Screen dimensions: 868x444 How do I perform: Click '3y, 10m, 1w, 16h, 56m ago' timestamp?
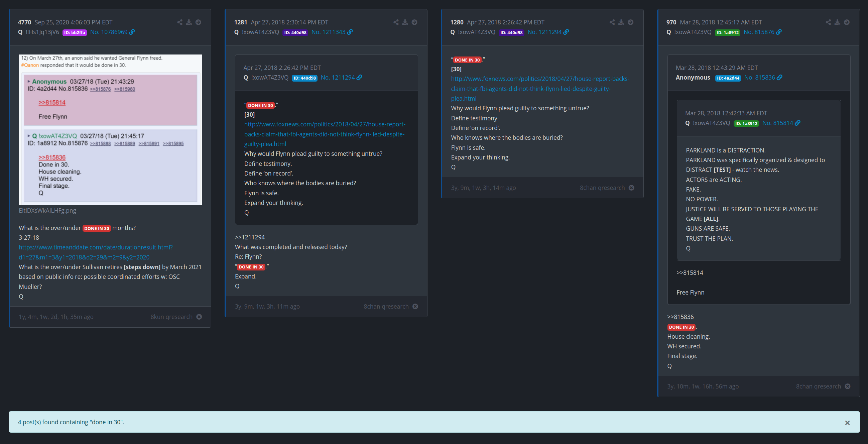click(x=703, y=386)
